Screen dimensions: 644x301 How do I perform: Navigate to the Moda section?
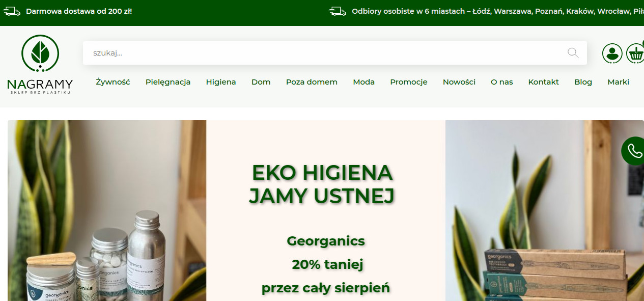coord(363,82)
